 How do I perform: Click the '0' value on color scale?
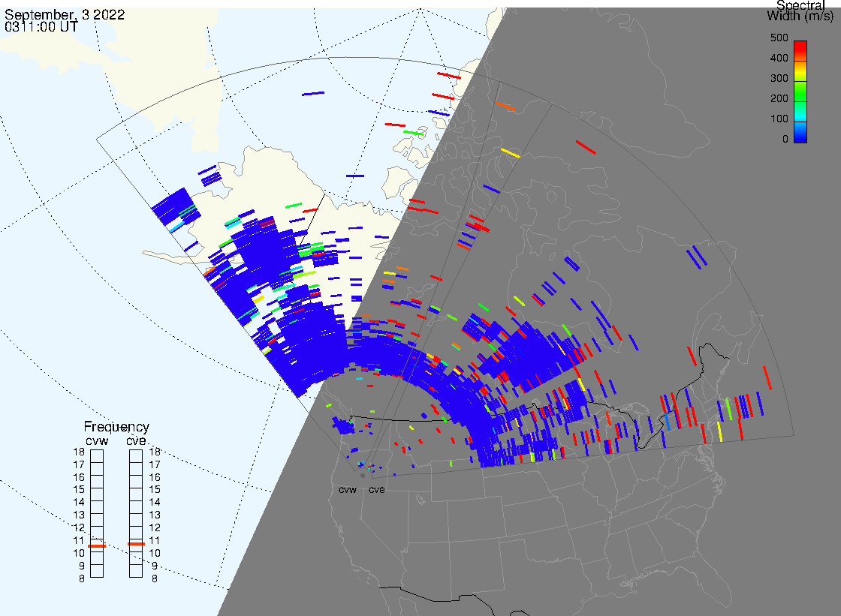tap(785, 140)
